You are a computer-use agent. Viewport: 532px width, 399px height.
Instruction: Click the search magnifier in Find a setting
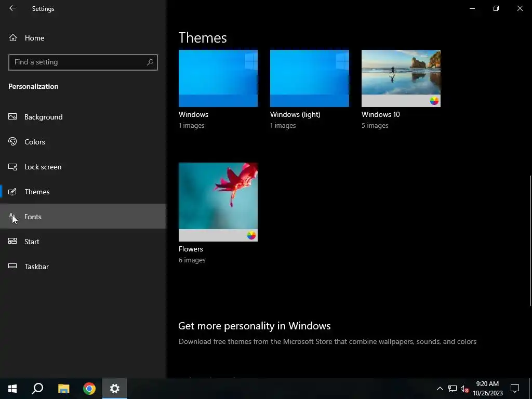150,62
